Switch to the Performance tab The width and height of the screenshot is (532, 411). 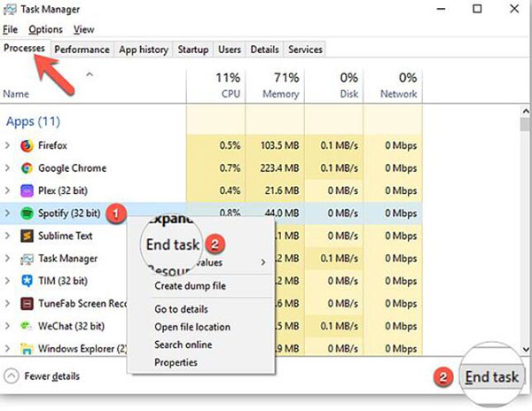pos(82,50)
